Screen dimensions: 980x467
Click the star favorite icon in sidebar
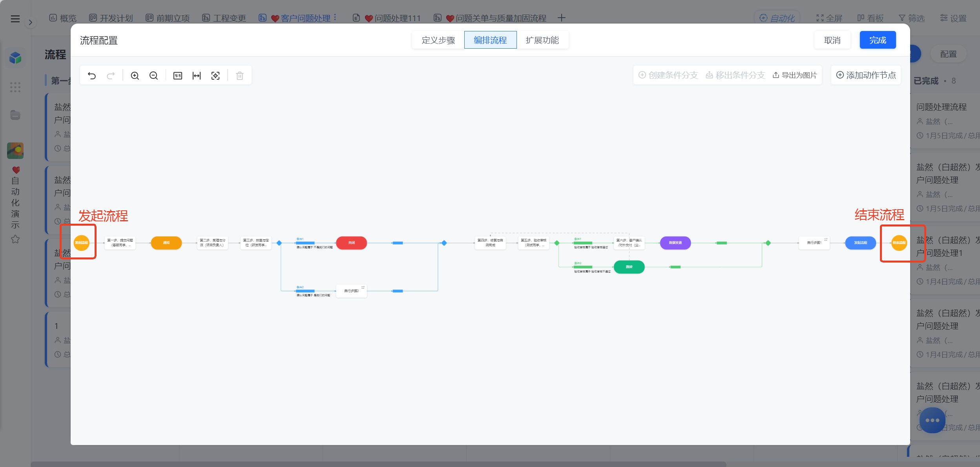15,239
